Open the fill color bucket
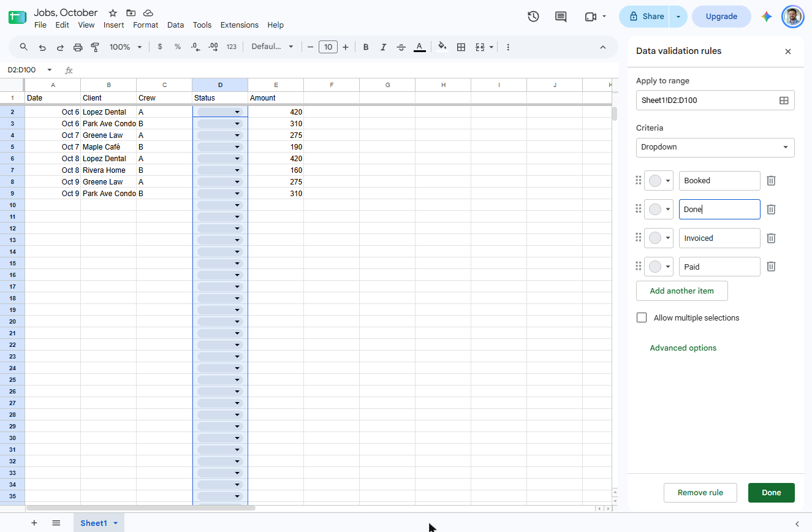 tap(442, 47)
